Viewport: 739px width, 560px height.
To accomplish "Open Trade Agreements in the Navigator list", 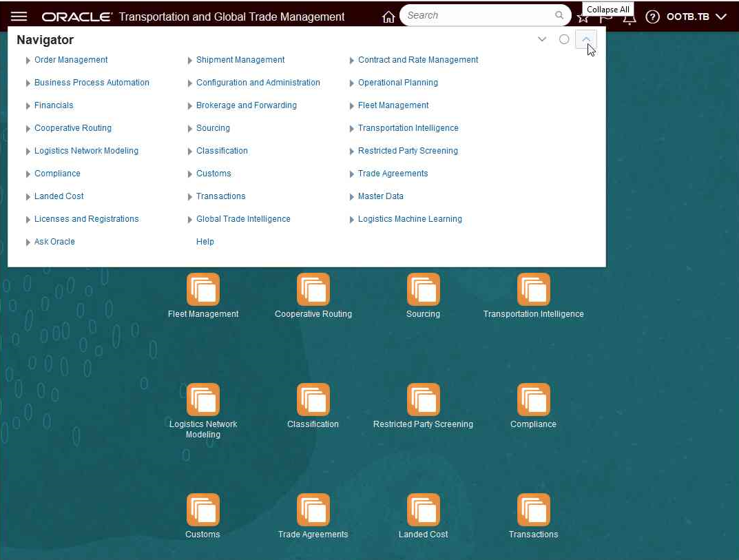I will pos(393,173).
